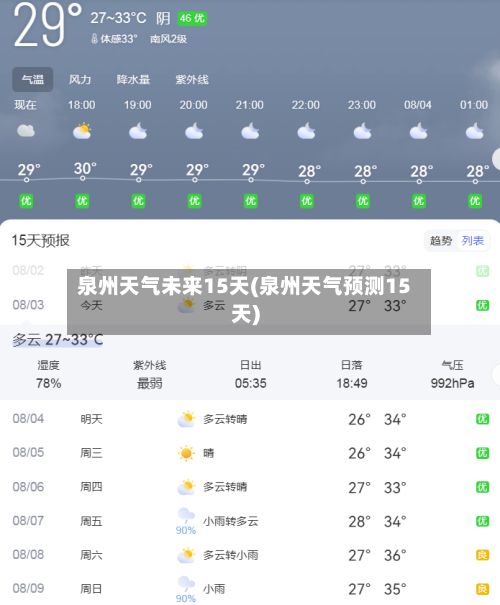Screen dimensions: 500x605
Task: Click the 29° curve point at 21:00
Action: [251, 180]
